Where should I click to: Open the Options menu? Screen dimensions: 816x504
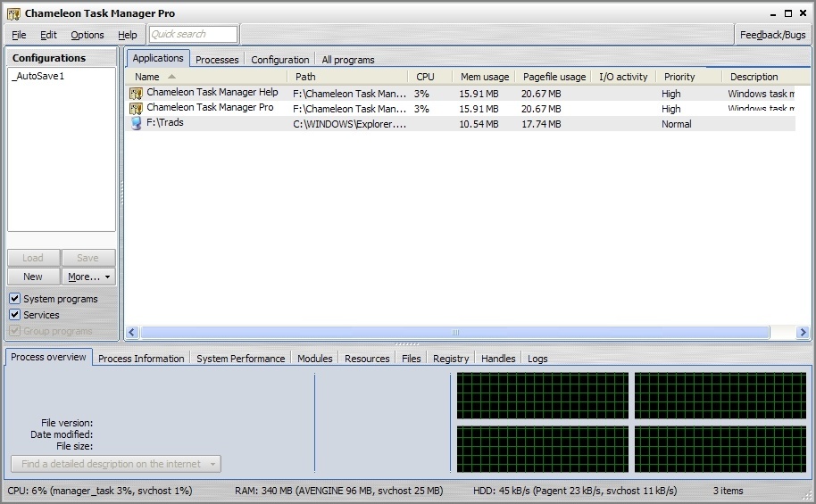[x=87, y=35]
